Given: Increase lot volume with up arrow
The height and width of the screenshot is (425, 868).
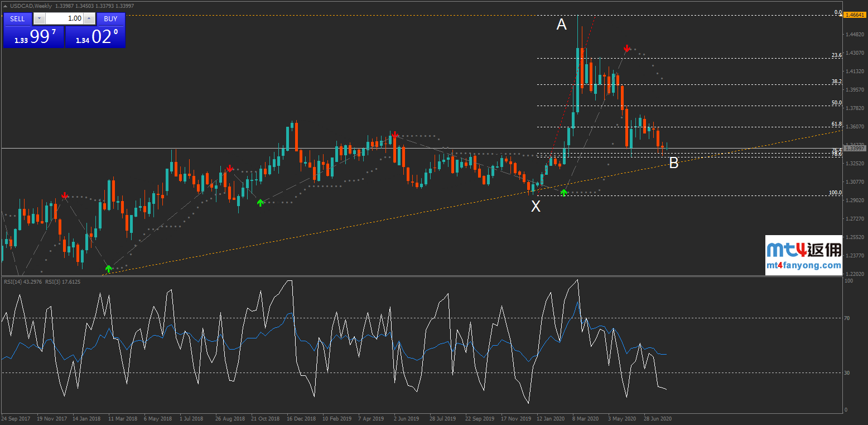Looking at the screenshot, I should pyautogui.click(x=89, y=18).
